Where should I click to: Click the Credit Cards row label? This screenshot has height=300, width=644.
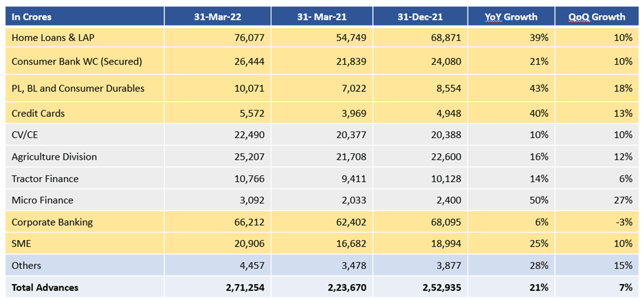(x=38, y=113)
